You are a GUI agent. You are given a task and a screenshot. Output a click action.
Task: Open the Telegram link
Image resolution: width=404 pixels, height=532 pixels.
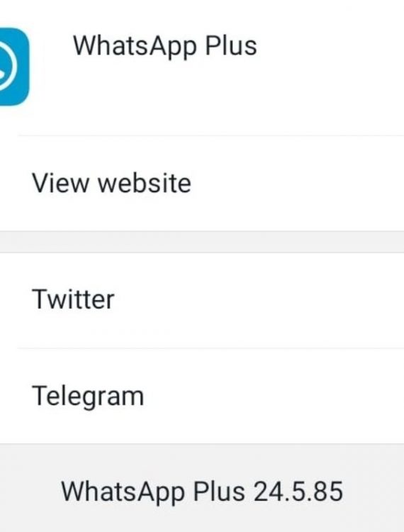click(x=202, y=396)
